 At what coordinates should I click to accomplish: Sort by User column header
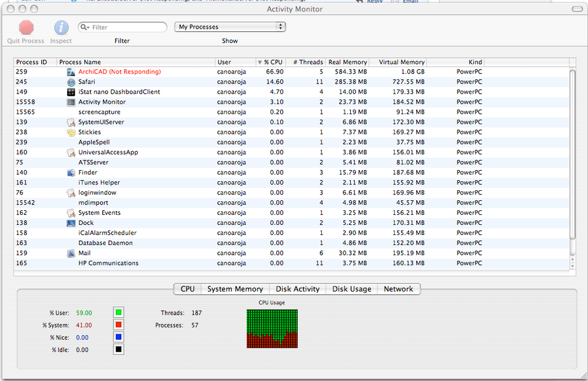point(235,62)
